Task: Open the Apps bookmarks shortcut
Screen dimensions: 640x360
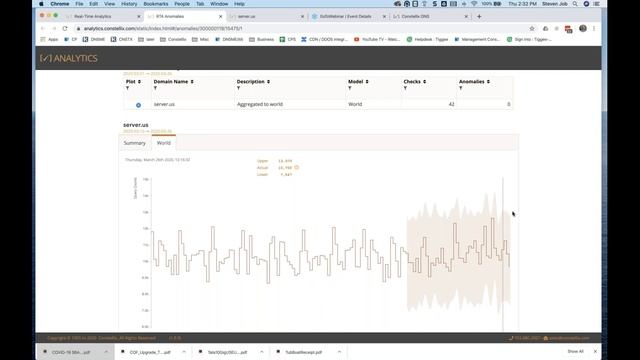Action: (49, 40)
